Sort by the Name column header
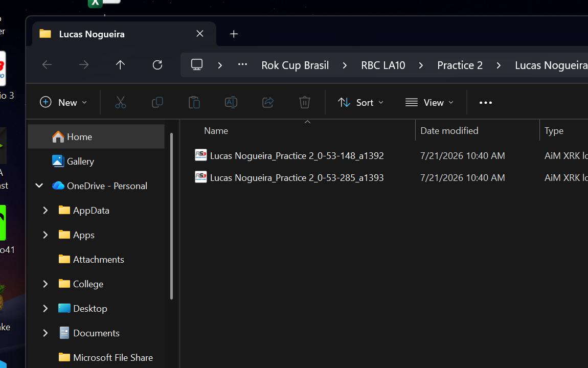This screenshot has width=588, height=368. (x=216, y=131)
